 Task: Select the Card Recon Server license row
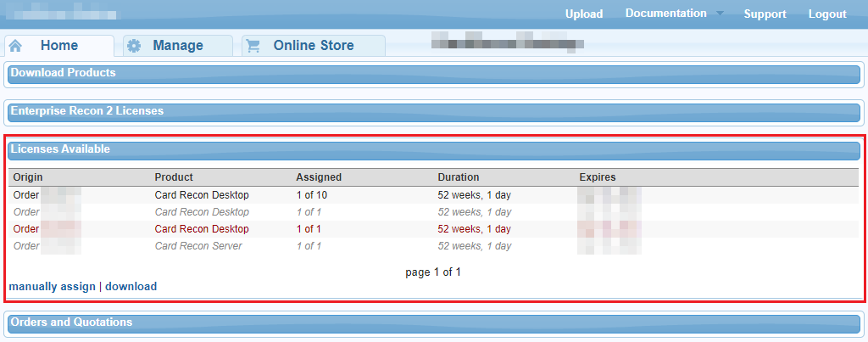198,246
